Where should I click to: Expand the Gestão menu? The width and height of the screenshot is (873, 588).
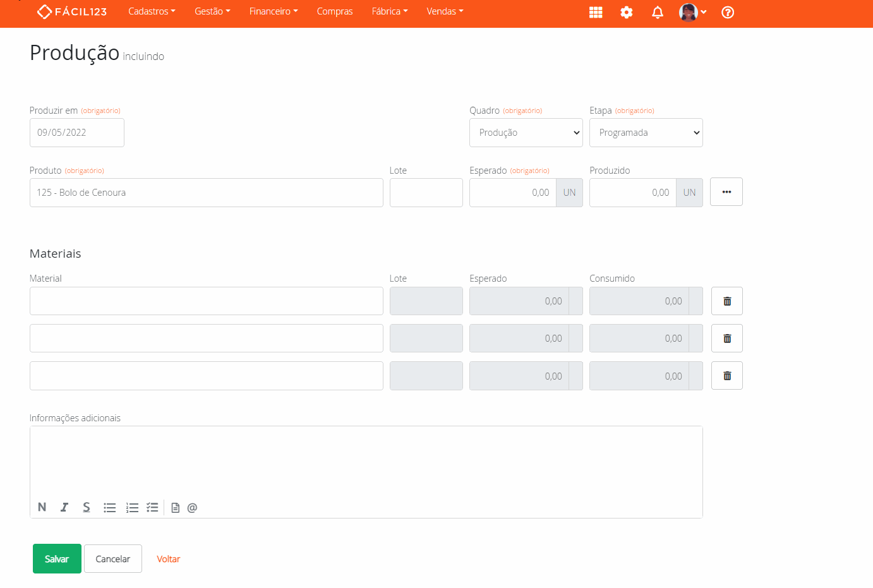pos(212,11)
